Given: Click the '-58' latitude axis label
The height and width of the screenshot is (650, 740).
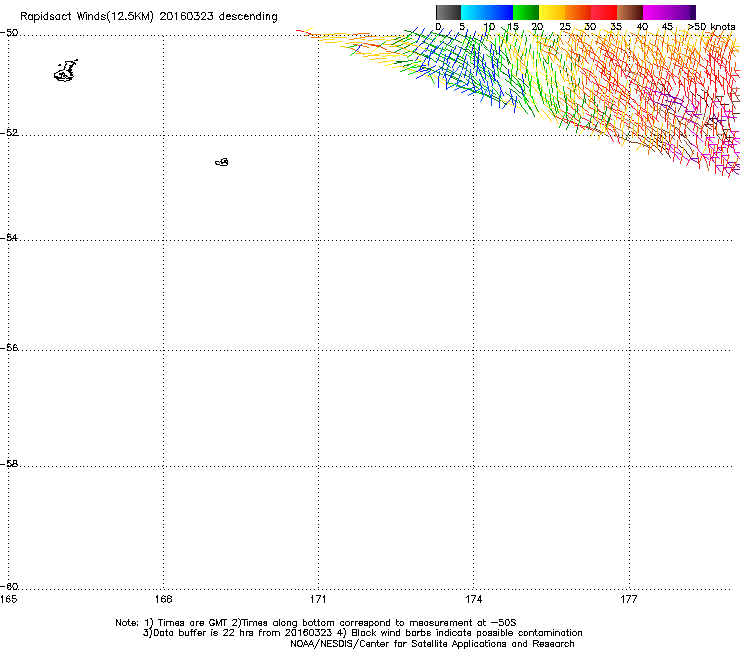Looking at the screenshot, I should click(x=9, y=464).
